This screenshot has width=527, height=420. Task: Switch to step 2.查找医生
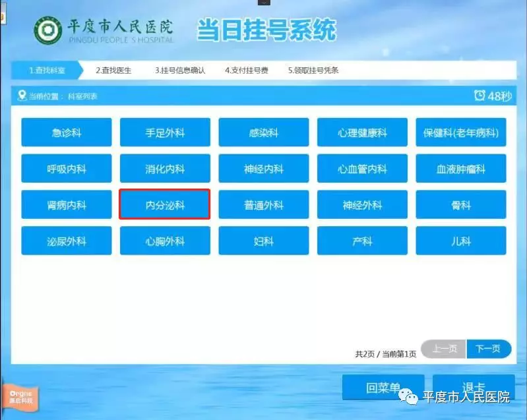point(115,70)
